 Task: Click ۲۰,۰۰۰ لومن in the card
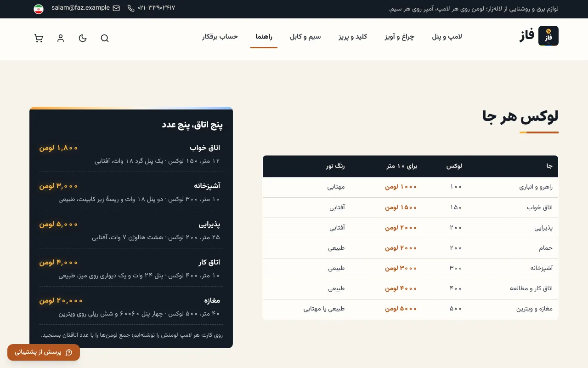click(61, 300)
